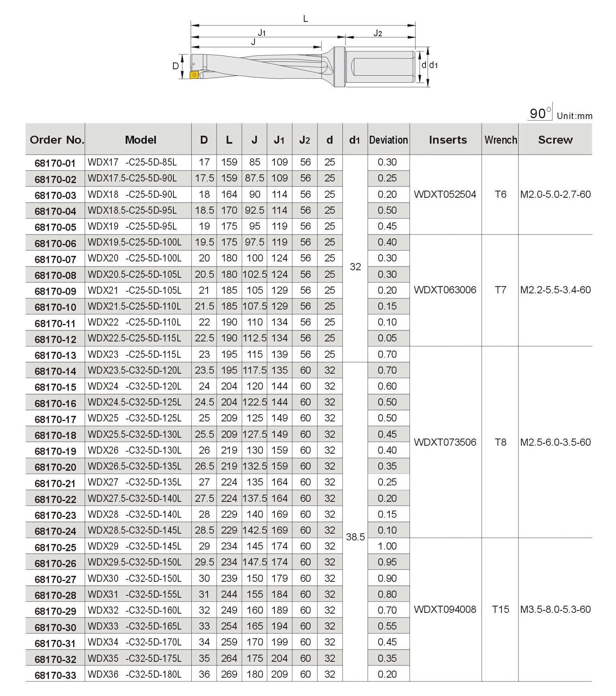Click model WDX25 -C32-5D-125L
The image size is (616, 696).
tap(134, 418)
